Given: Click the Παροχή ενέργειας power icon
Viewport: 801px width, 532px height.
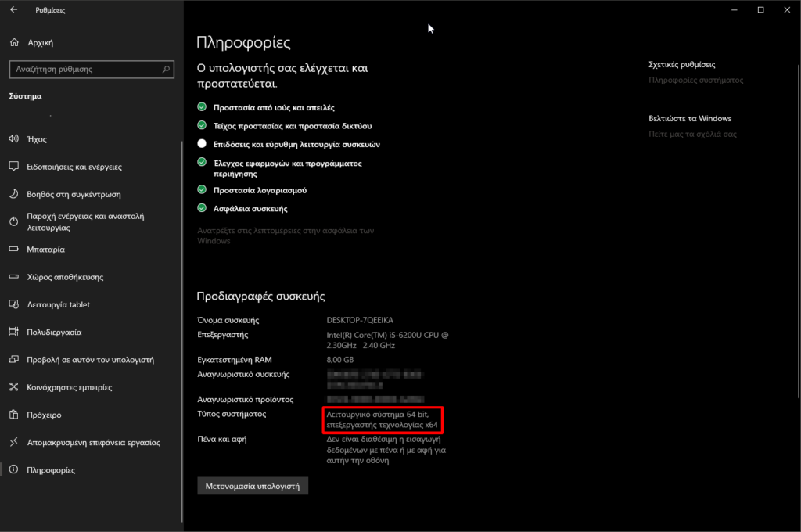Looking at the screenshot, I should point(13,221).
